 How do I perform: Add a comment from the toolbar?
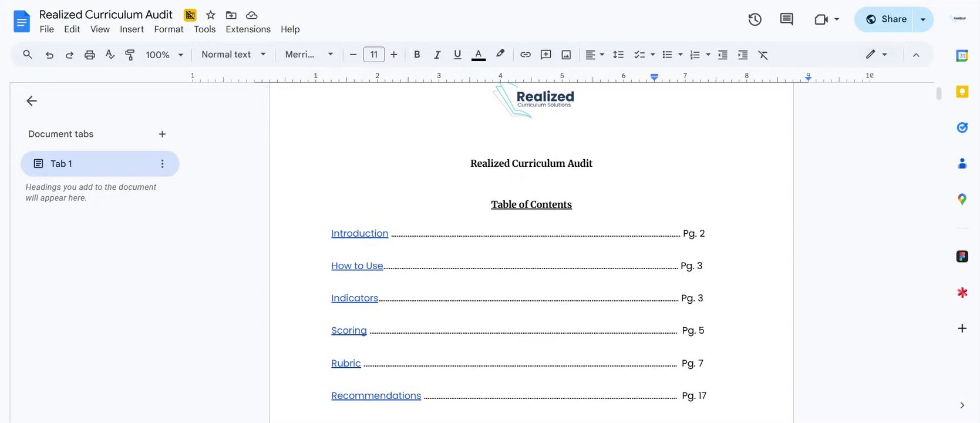pyautogui.click(x=545, y=55)
